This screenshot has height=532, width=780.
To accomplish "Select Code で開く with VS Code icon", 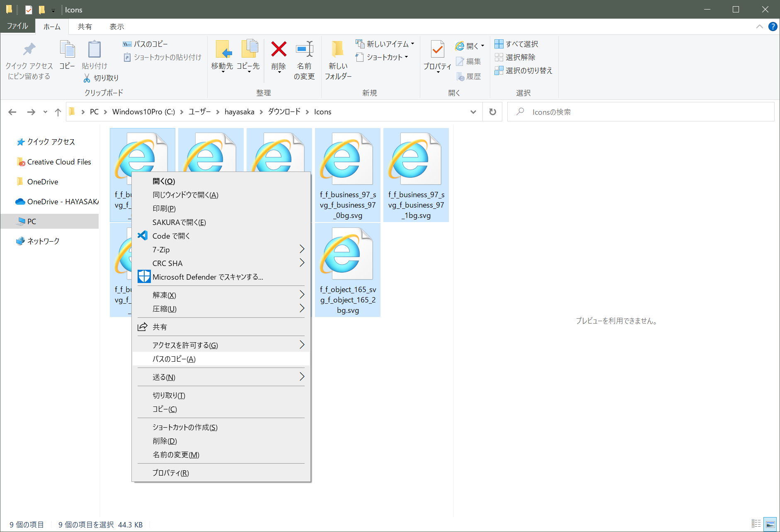I will click(221, 236).
